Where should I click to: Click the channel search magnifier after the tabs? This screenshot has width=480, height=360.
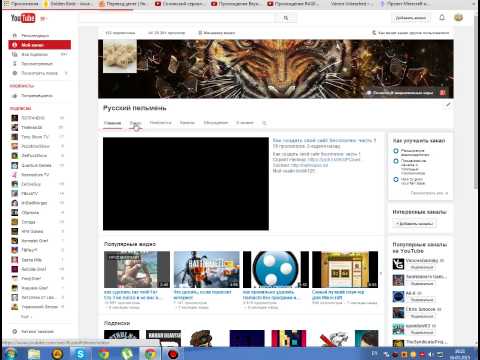pos(264,123)
